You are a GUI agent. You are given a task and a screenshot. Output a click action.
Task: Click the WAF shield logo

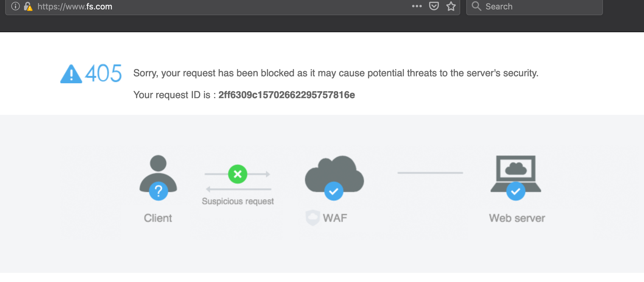[313, 218]
